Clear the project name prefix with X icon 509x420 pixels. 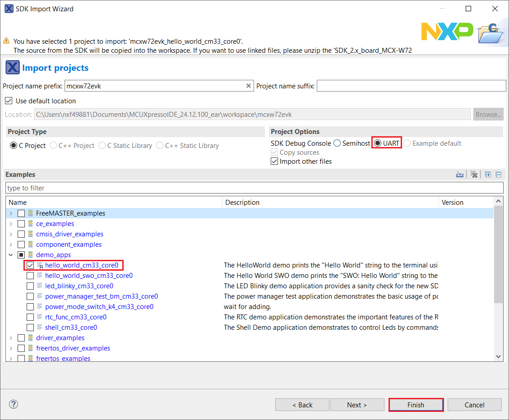coord(248,86)
